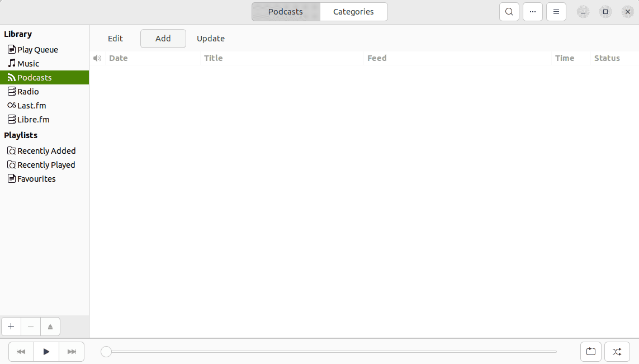
Task: Click the minus remove playlist button
Action: [x=31, y=327]
